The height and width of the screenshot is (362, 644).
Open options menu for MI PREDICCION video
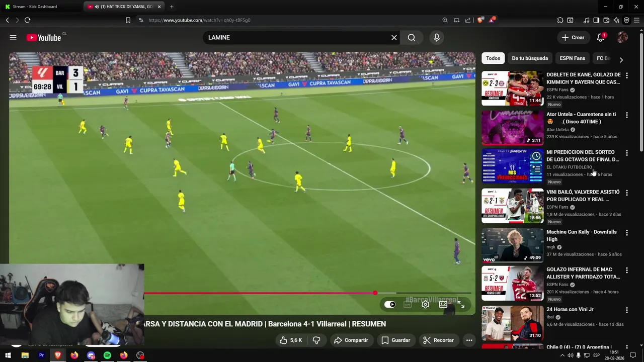(x=626, y=153)
